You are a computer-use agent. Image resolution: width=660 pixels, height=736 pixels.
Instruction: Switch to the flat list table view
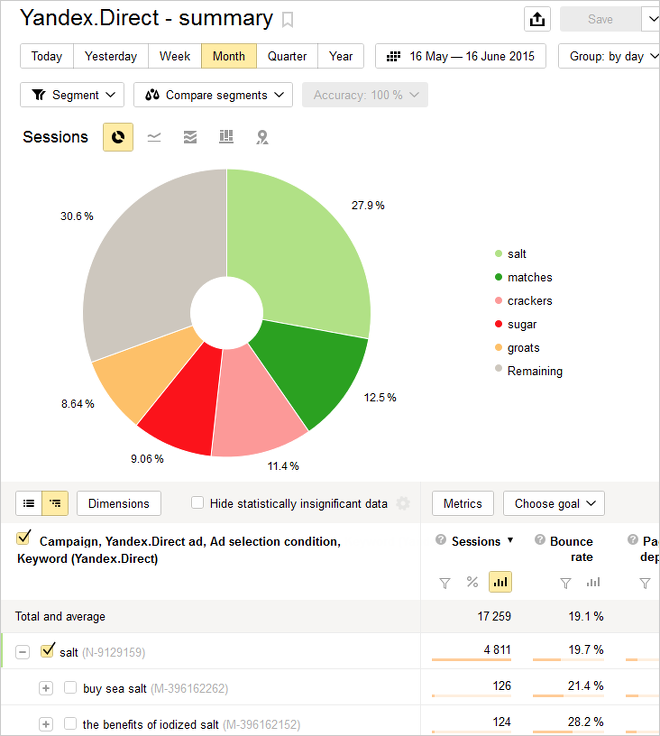click(29, 504)
